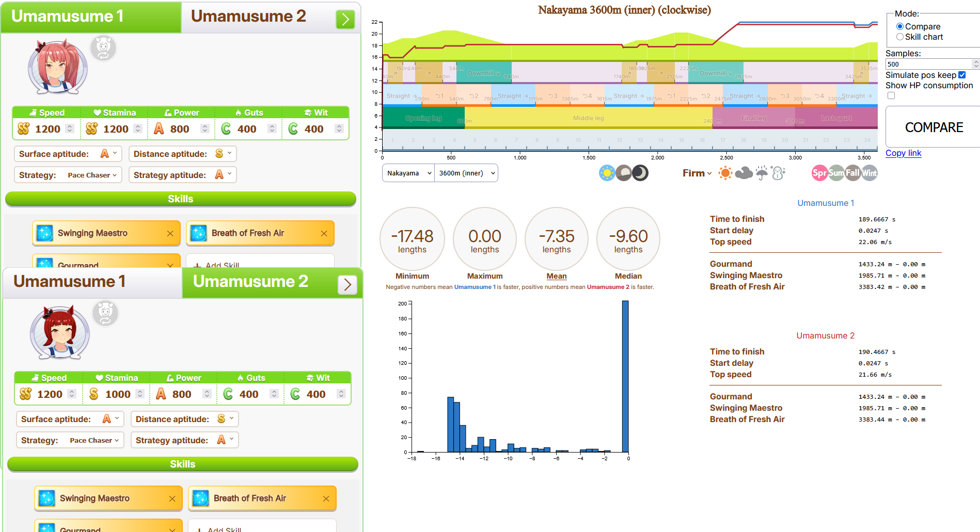
Task: Click the tallest histogram bar at 0
Action: 625,377
